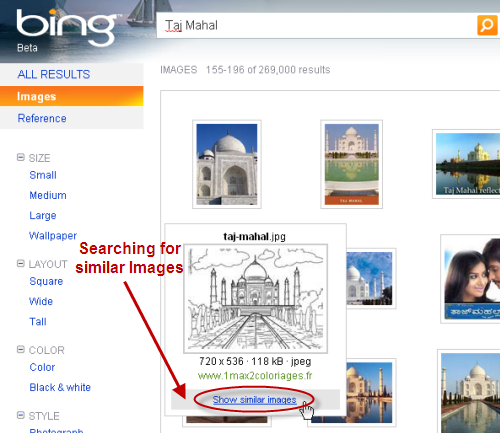Collapse the LAYOUT filter section

(21, 264)
